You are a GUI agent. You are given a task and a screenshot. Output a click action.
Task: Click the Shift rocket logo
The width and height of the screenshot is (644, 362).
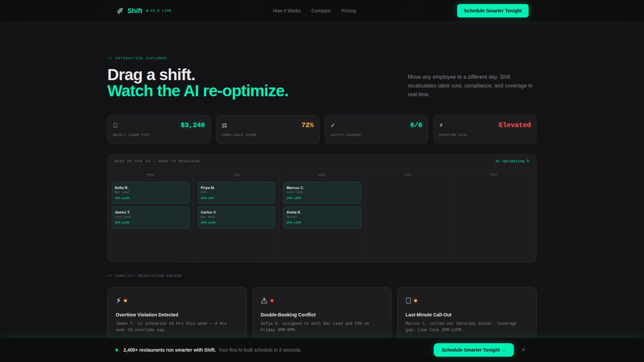tap(120, 11)
